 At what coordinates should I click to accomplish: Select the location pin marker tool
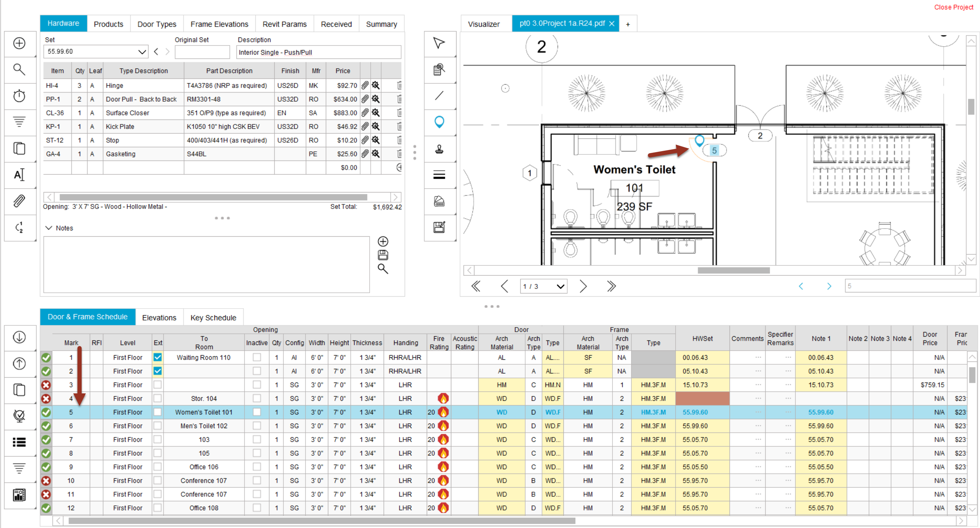click(x=439, y=122)
